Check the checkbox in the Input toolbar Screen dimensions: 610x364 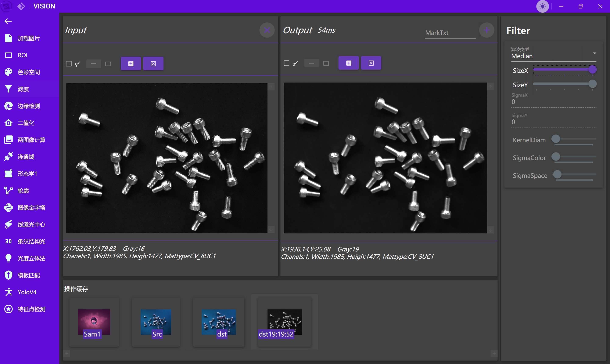[x=69, y=64]
